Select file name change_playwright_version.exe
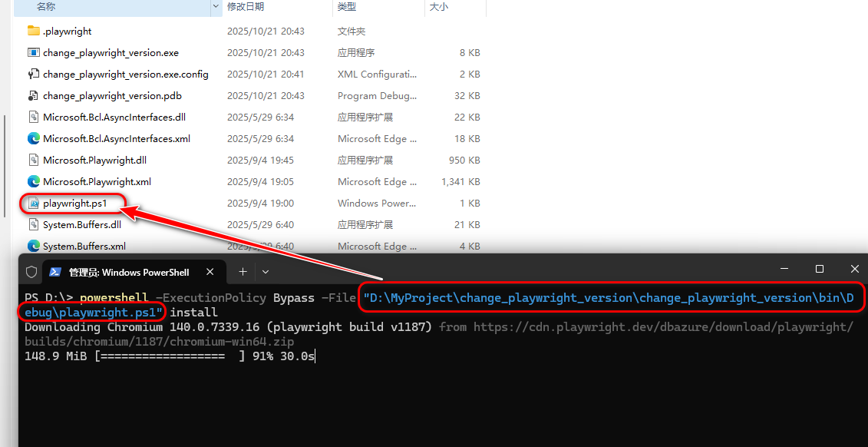 click(111, 53)
